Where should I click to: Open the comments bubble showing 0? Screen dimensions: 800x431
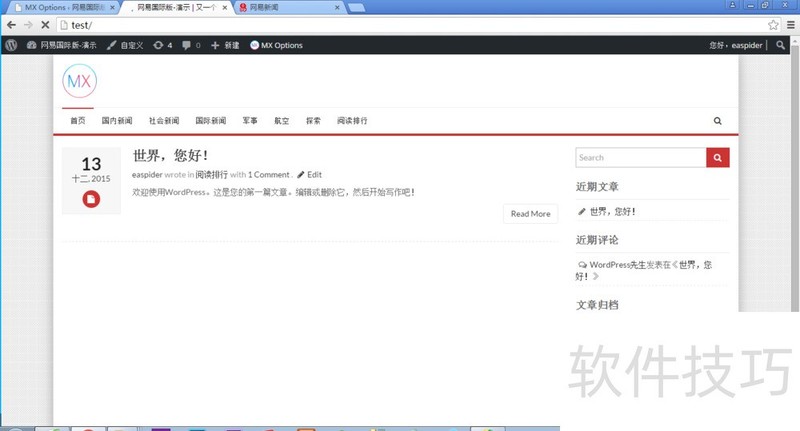191,45
